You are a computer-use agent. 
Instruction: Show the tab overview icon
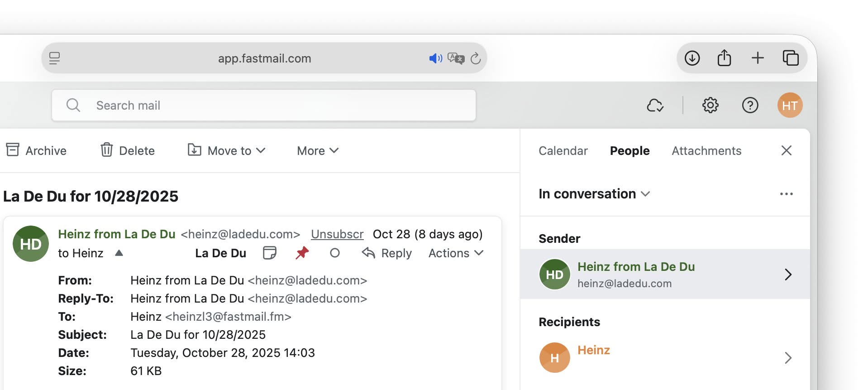tap(791, 58)
